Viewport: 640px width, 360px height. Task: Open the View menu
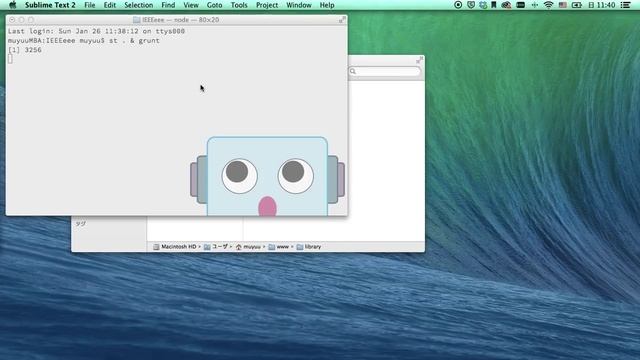tap(191, 5)
